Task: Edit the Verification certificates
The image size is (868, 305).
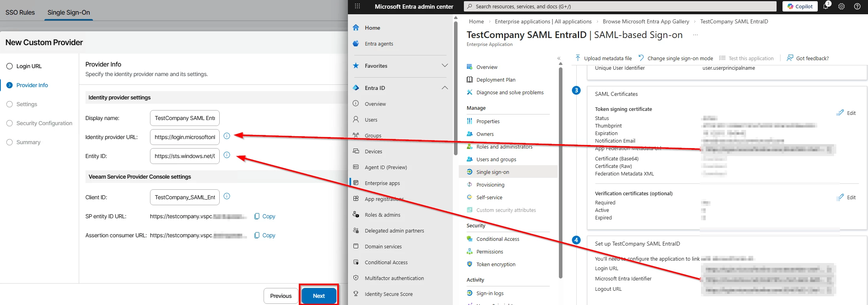Action: pos(847,197)
